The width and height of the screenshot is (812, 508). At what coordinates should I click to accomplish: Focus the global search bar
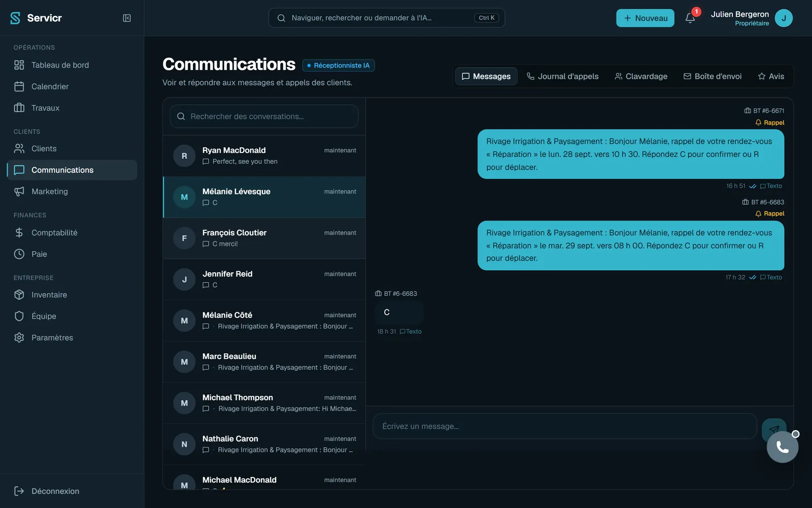tap(386, 18)
